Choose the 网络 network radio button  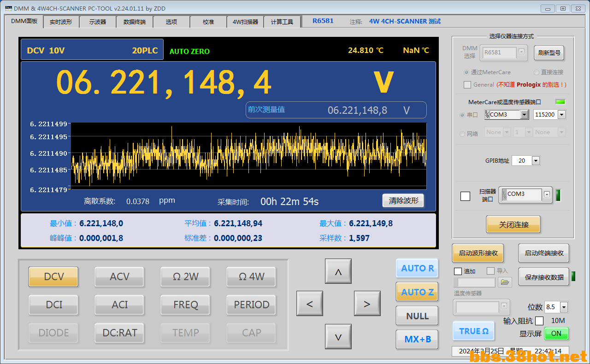(462, 134)
